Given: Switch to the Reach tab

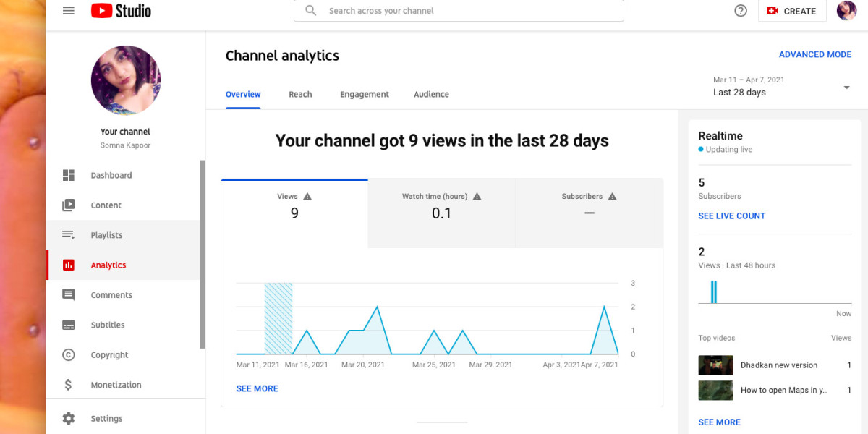Looking at the screenshot, I should tap(300, 95).
